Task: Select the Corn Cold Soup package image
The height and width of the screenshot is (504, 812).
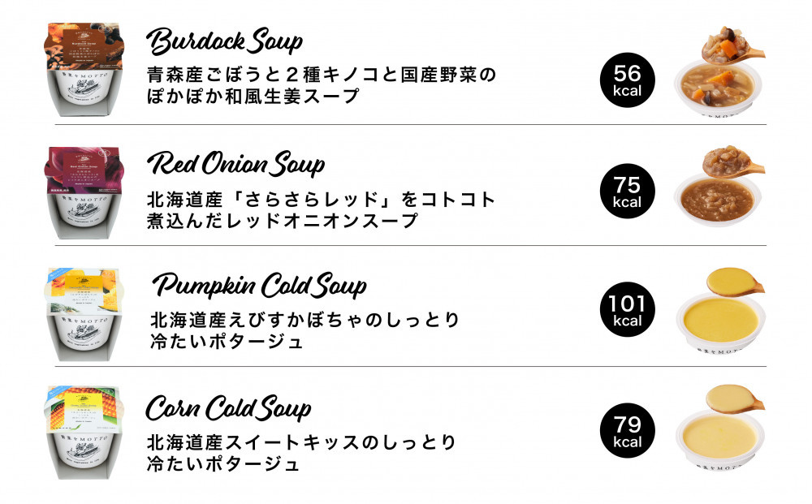Action: (84, 432)
